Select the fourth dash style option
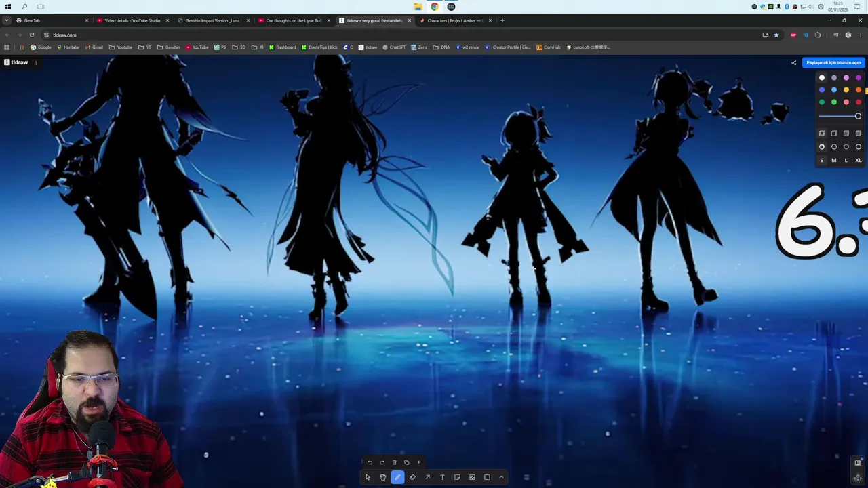The image size is (868, 488). [859, 146]
